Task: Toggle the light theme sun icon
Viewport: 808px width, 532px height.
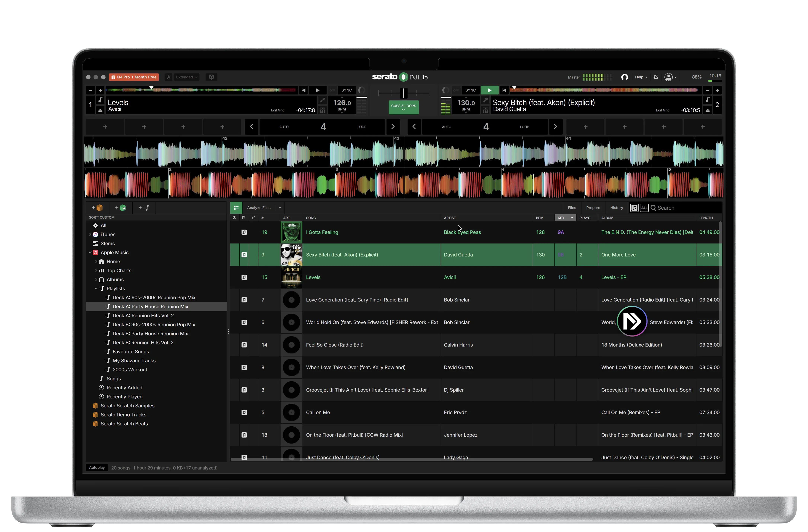Action: pyautogui.click(x=169, y=77)
